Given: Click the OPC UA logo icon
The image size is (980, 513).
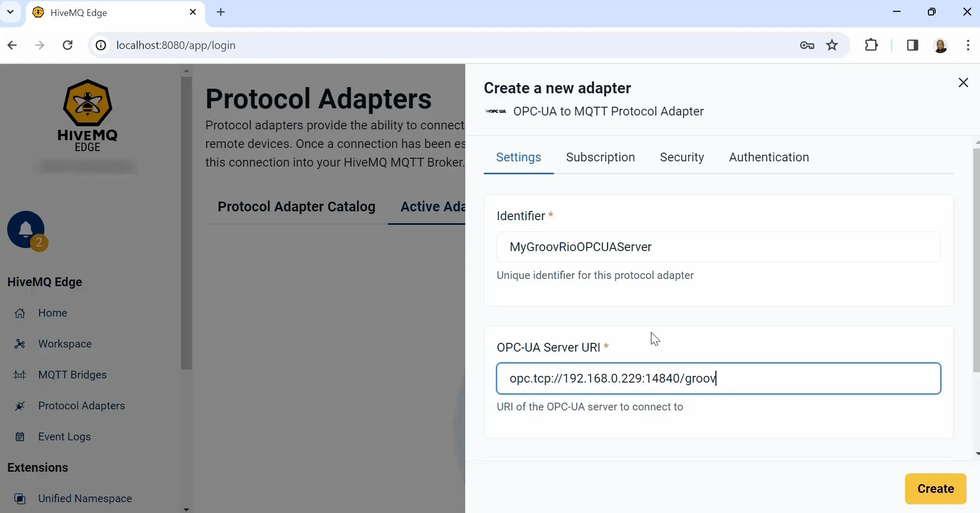Looking at the screenshot, I should tap(496, 111).
